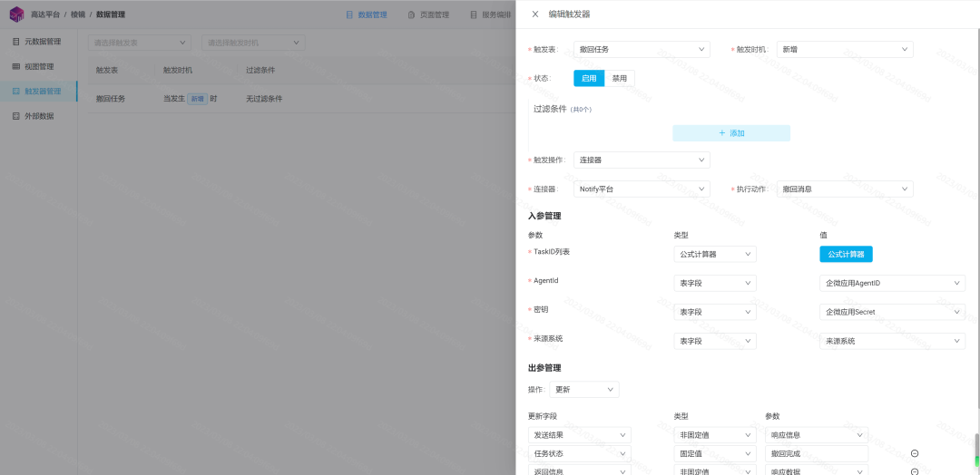Open the 请选择触发时机 filter dropdown
This screenshot has width=980, height=475.
coord(253,44)
